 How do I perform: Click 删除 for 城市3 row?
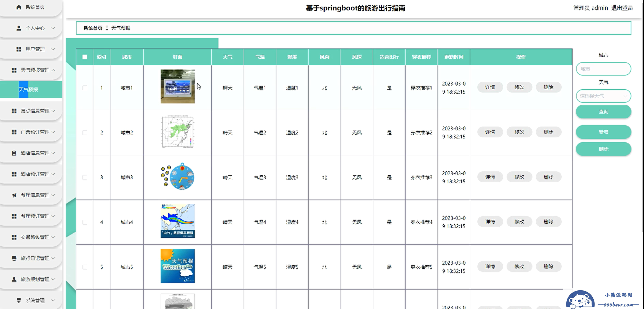(549, 177)
